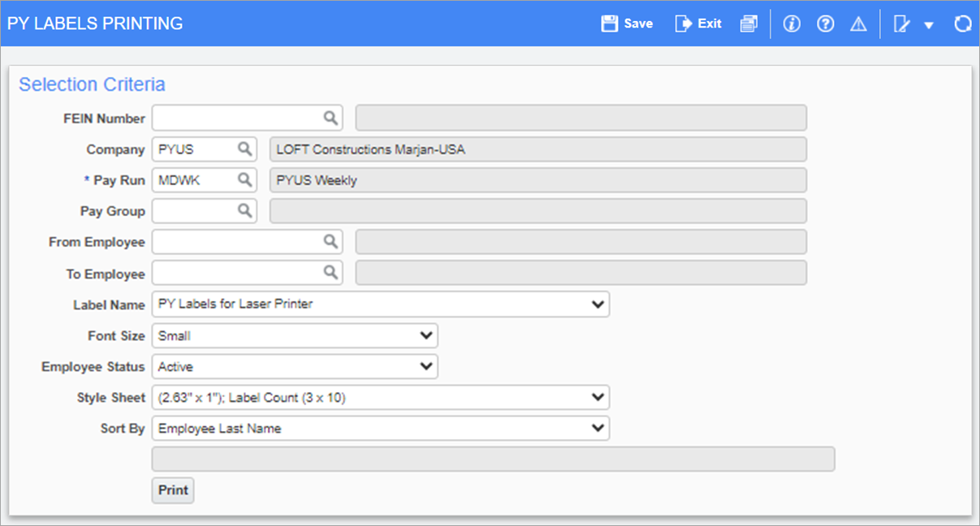Click the Pay Run lookup magnifier

(x=244, y=180)
